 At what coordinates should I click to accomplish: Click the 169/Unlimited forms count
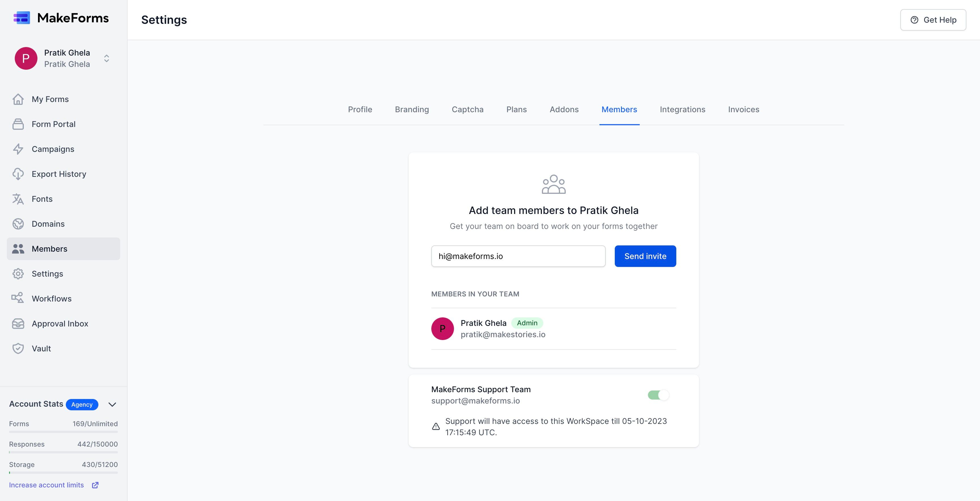click(x=95, y=424)
